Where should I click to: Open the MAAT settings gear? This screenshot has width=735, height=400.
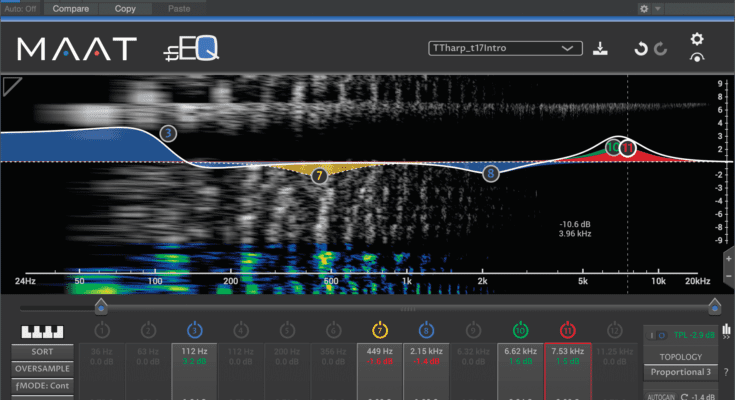tap(697, 40)
